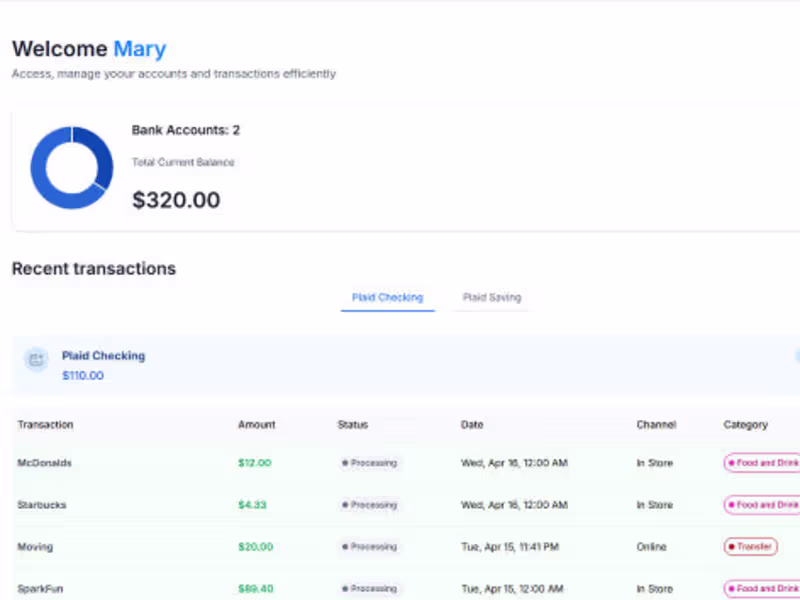Viewport: 800px width, 600px height.
Task: Click the Transfer category pill on Moving row
Action: pyautogui.click(x=750, y=547)
